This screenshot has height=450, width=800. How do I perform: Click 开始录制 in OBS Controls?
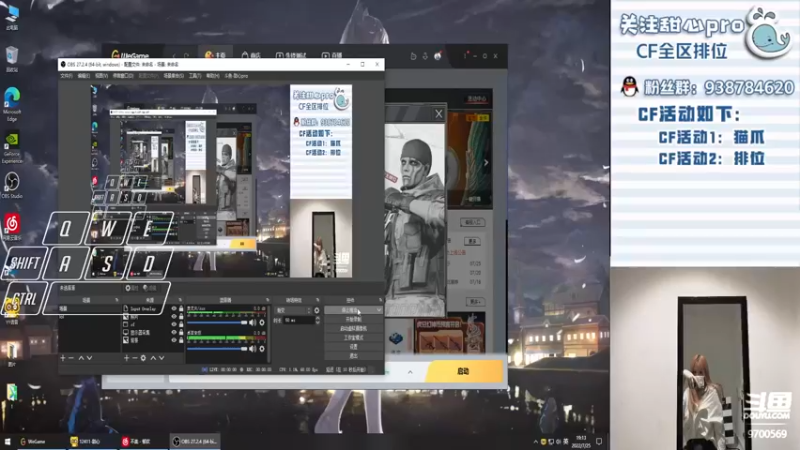coord(353,319)
